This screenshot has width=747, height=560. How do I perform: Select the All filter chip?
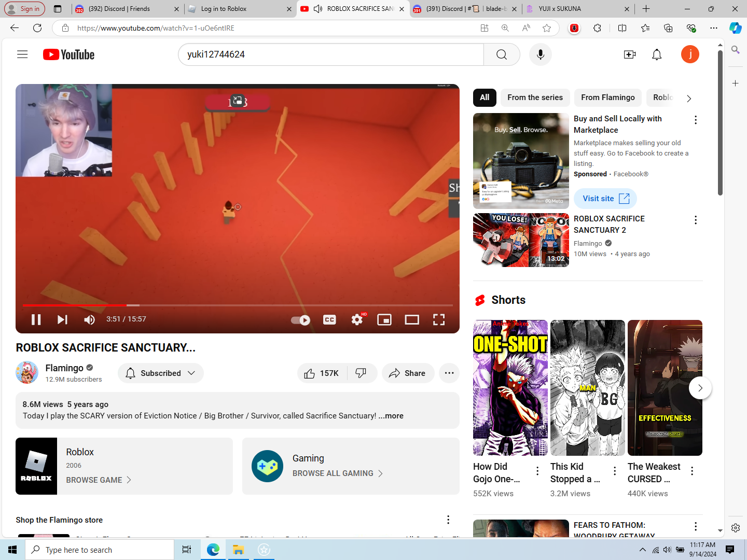coord(485,97)
